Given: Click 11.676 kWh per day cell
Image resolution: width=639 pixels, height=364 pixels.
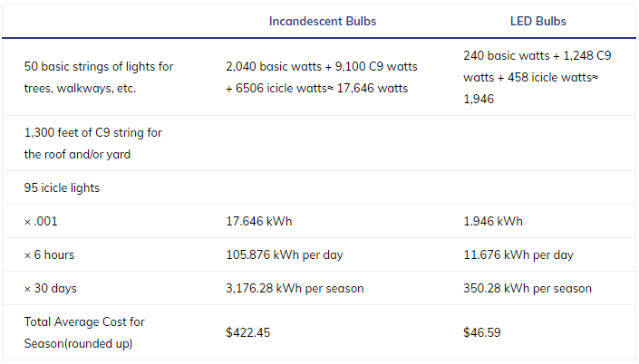Looking at the screenshot, I should [x=518, y=254].
